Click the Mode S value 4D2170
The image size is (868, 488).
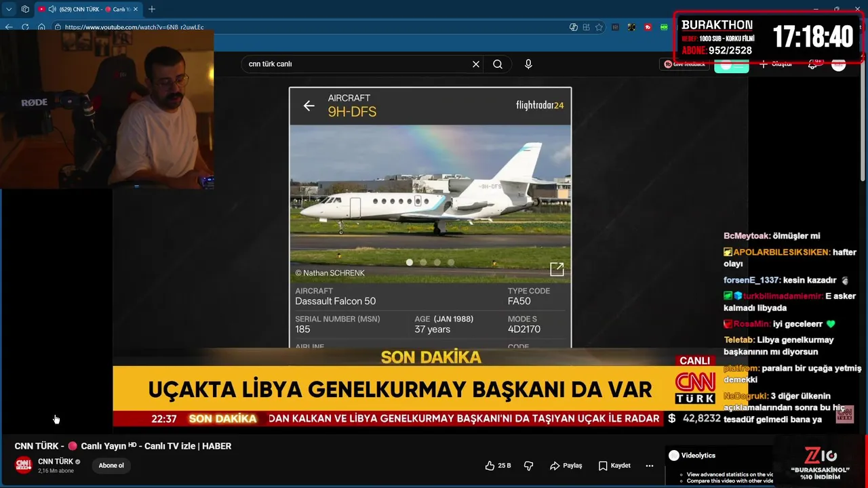tap(524, 329)
